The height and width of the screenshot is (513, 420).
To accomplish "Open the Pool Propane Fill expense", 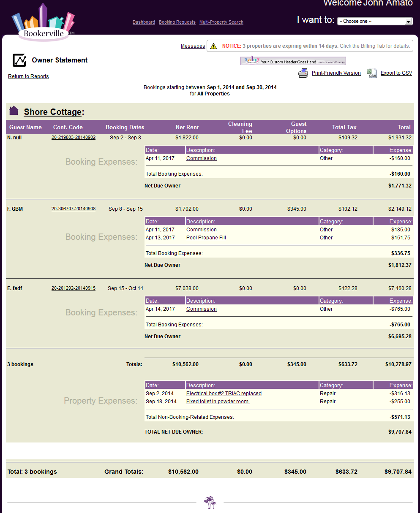I will point(206,238).
